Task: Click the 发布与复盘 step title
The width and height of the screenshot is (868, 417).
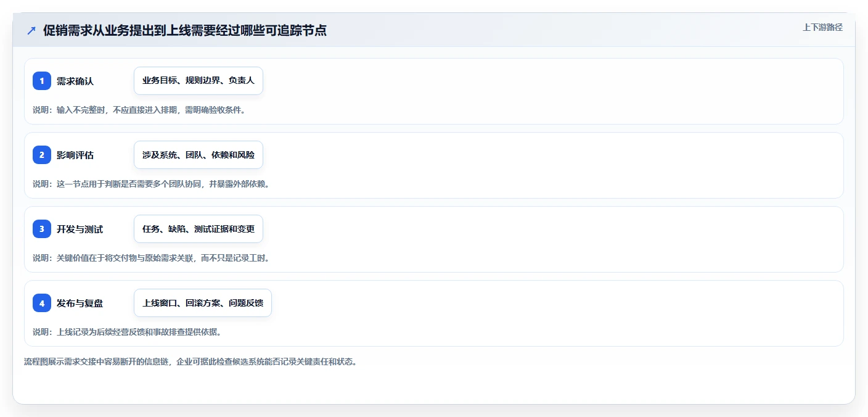Action: 80,303
